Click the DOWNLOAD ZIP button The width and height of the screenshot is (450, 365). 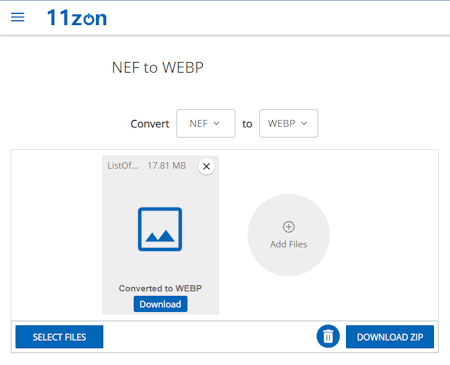(390, 337)
